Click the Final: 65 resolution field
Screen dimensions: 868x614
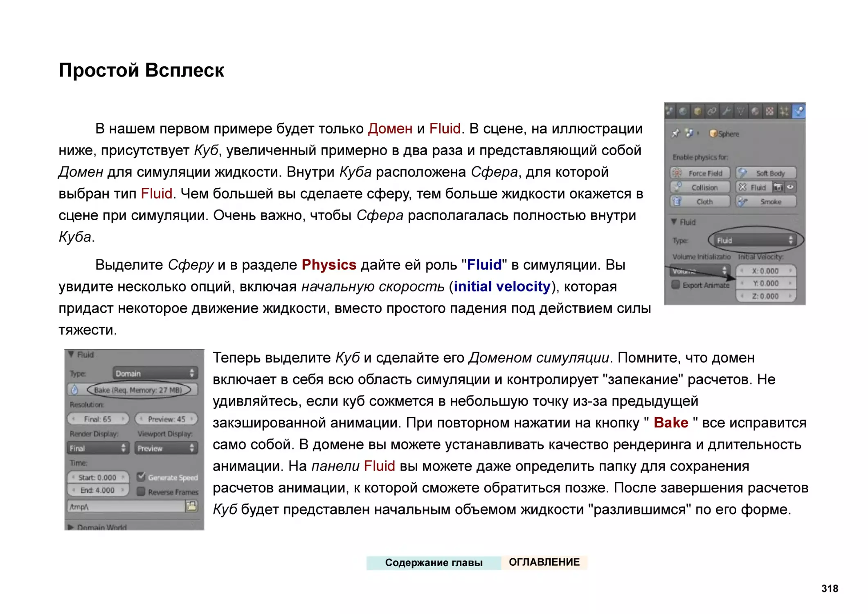[98, 419]
